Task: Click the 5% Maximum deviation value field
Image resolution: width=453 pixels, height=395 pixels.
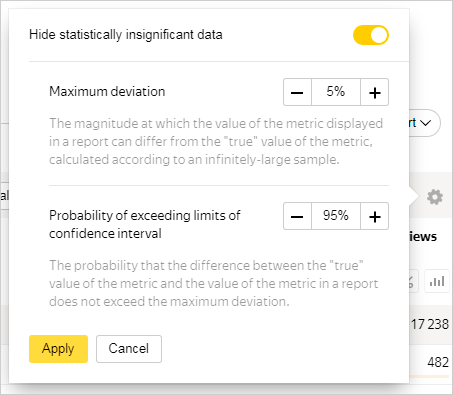Action: pos(336,92)
